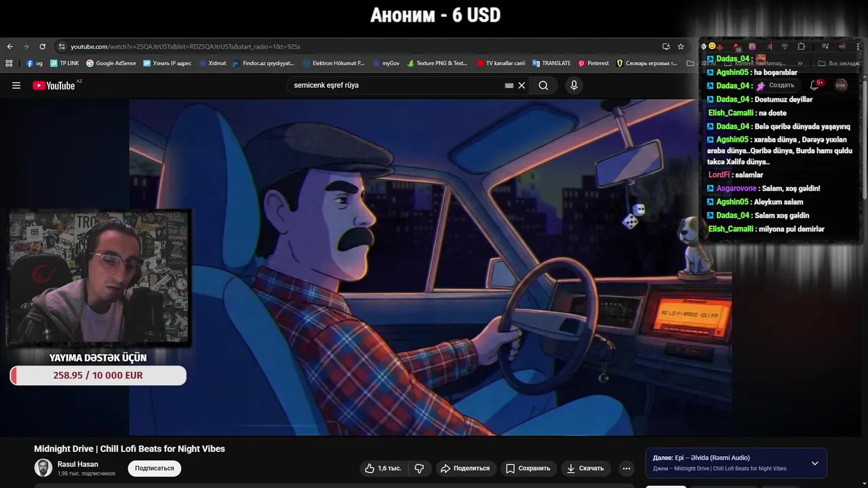Open the Google AdSense bookmark
This screenshot has height=488, width=868.
111,63
